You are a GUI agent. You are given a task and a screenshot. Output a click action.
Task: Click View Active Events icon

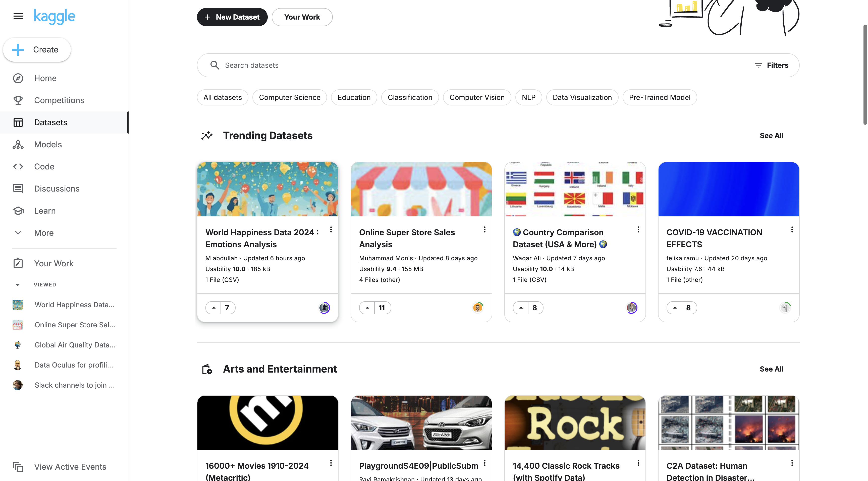[x=18, y=467]
